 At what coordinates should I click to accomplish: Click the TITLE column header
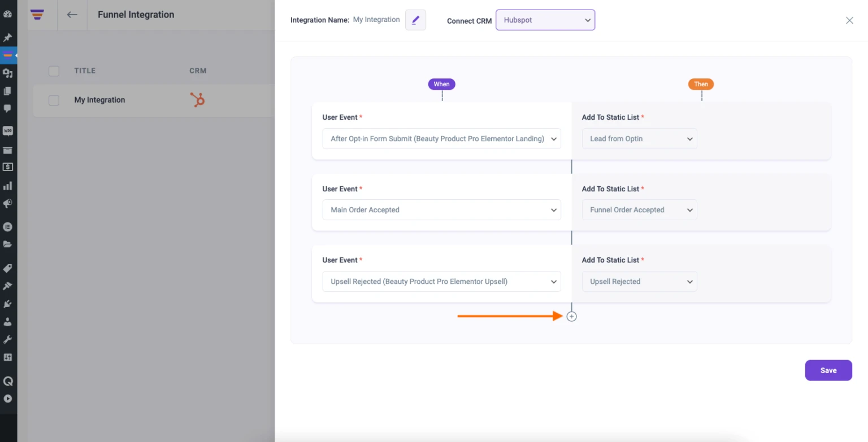pos(85,71)
